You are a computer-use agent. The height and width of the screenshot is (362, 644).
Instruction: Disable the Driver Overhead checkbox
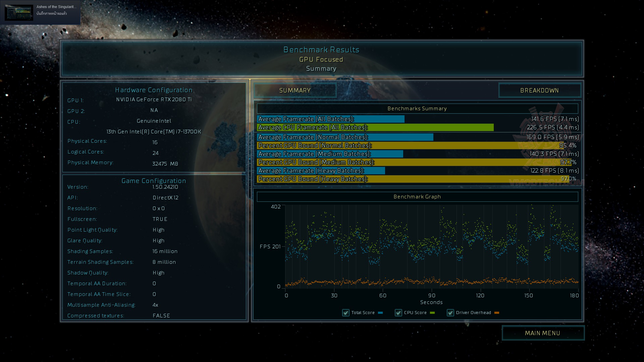450,313
